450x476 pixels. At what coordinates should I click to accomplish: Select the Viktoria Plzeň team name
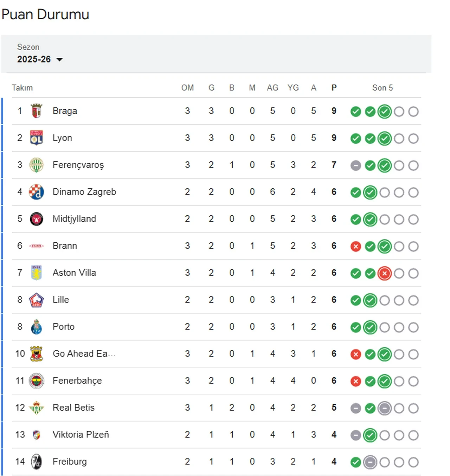click(x=81, y=435)
